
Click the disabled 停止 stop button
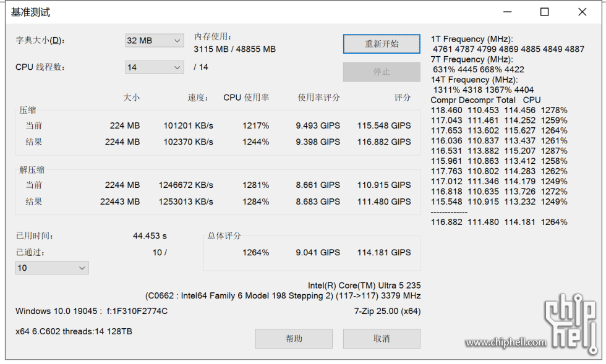(x=382, y=72)
